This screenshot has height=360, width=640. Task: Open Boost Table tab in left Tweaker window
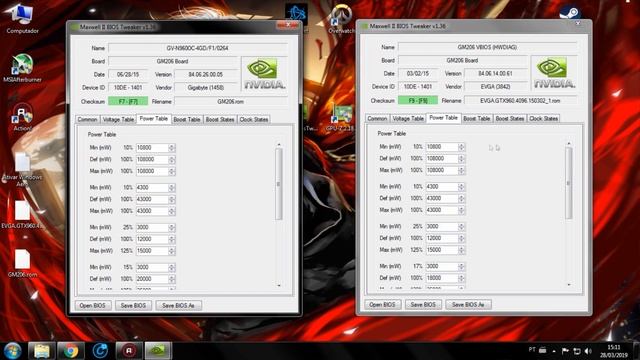click(187, 120)
